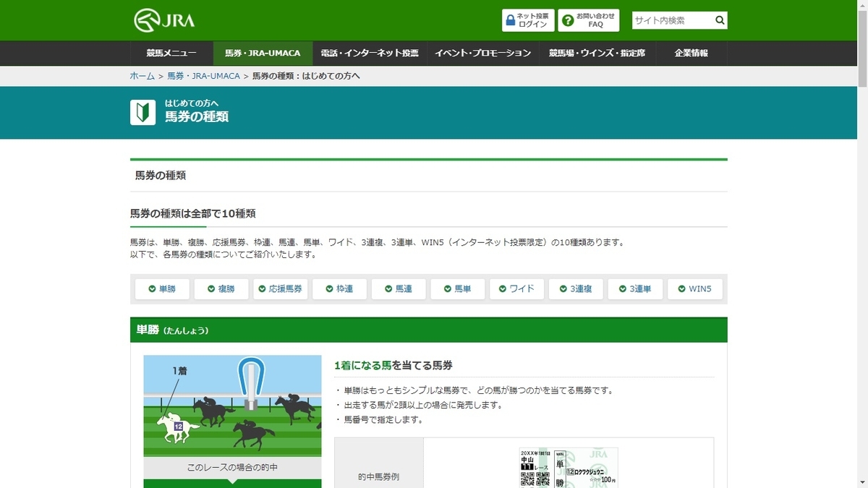Click caption このレースの場合の的中
The image size is (868, 488).
pos(232,468)
